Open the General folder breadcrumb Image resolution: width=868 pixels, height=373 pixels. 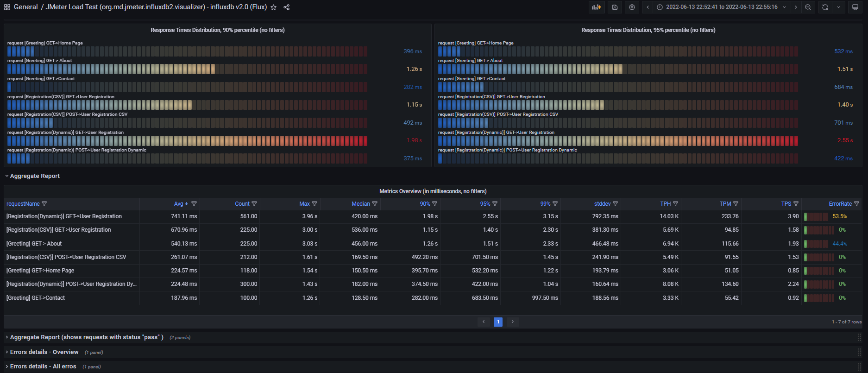coord(25,7)
